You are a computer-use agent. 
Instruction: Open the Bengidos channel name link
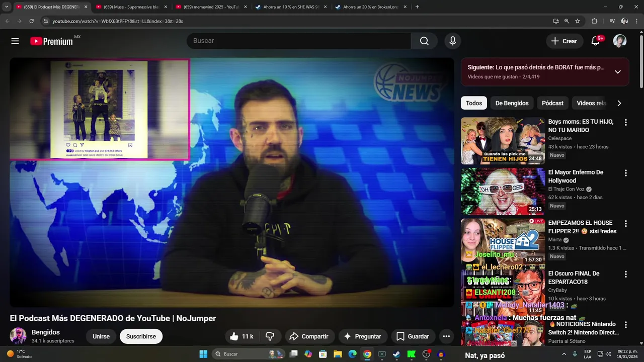(x=46, y=332)
